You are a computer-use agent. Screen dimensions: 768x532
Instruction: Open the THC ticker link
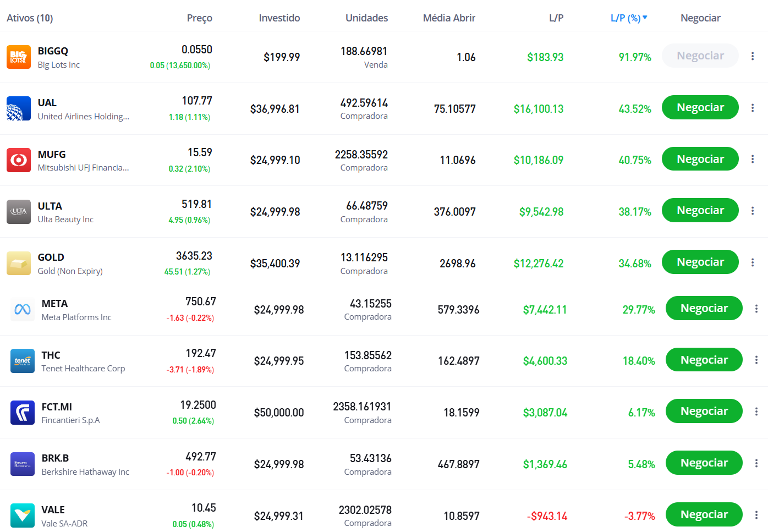click(51, 355)
